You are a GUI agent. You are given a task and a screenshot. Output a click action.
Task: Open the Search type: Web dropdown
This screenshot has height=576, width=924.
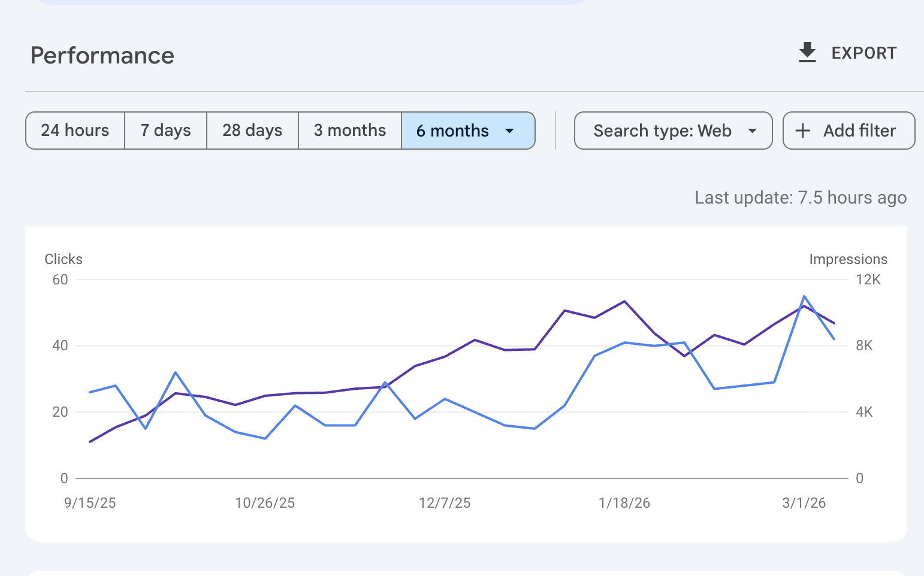pyautogui.click(x=662, y=131)
